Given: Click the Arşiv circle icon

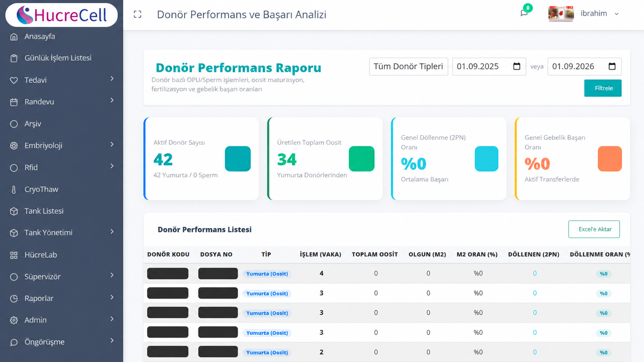Looking at the screenshot, I should 14,124.
